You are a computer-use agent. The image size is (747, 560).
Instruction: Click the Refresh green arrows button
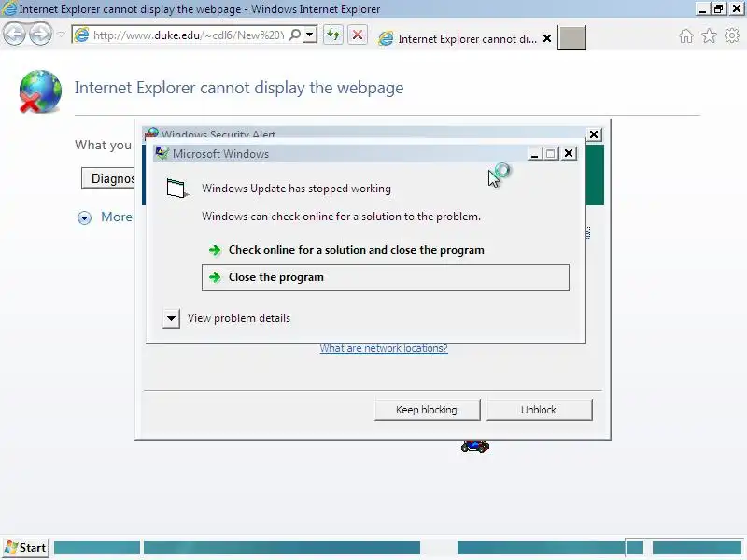click(333, 35)
